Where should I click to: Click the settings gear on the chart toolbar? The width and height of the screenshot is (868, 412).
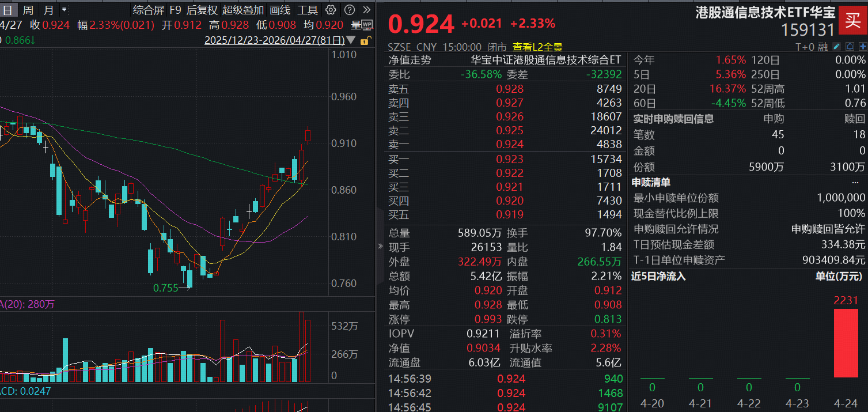tap(330, 10)
